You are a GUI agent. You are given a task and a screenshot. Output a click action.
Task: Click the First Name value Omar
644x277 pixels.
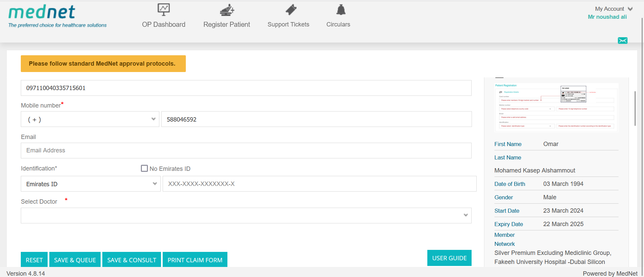pyautogui.click(x=551, y=144)
